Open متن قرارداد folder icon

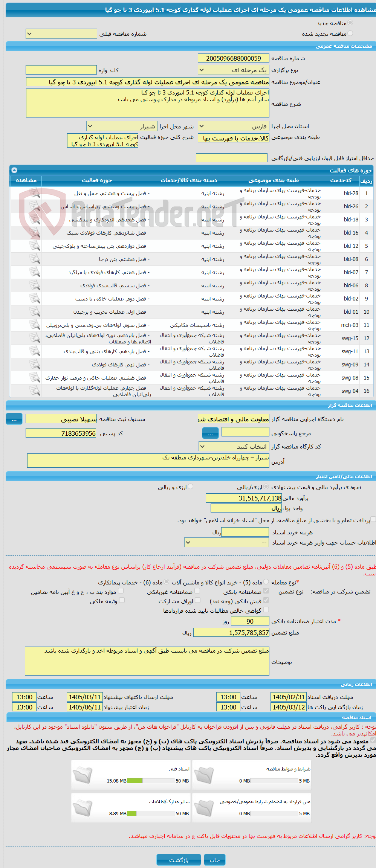[204, 807]
